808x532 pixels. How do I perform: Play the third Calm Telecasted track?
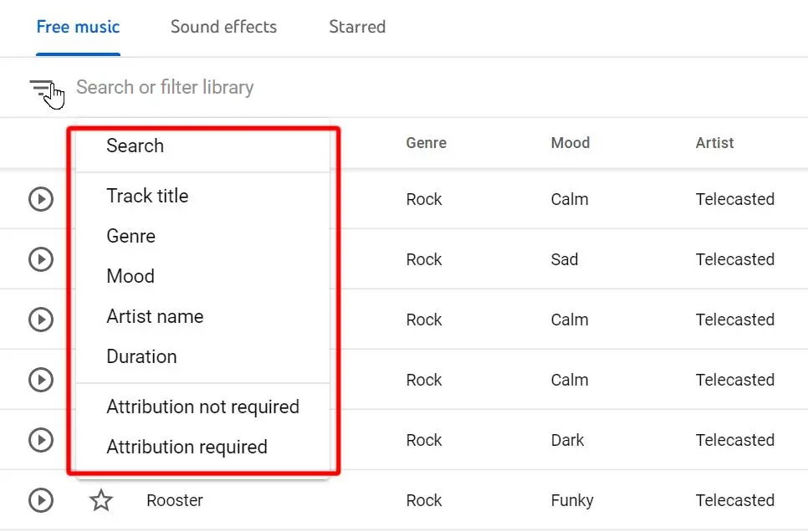click(40, 379)
